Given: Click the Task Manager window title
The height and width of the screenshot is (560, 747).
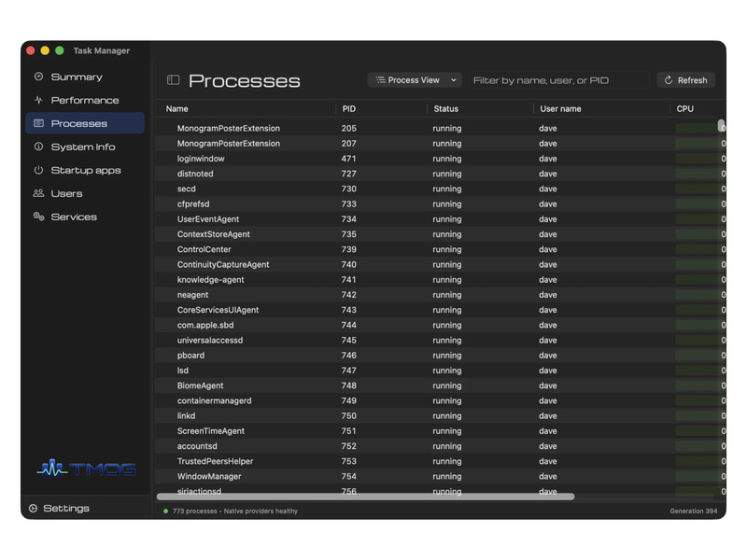Looking at the screenshot, I should 102,50.
